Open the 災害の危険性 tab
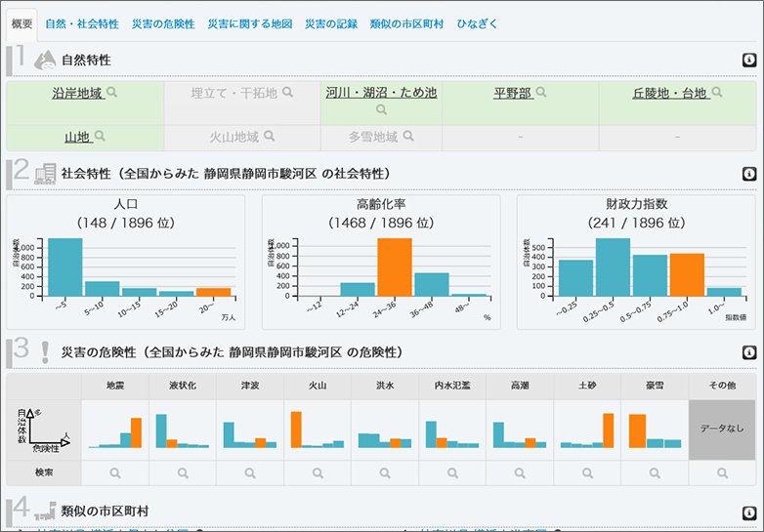764x532 pixels. coord(162,23)
